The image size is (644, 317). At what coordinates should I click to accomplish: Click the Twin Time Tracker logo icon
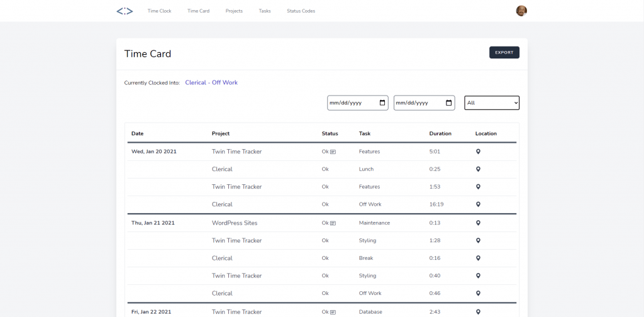[x=125, y=11]
